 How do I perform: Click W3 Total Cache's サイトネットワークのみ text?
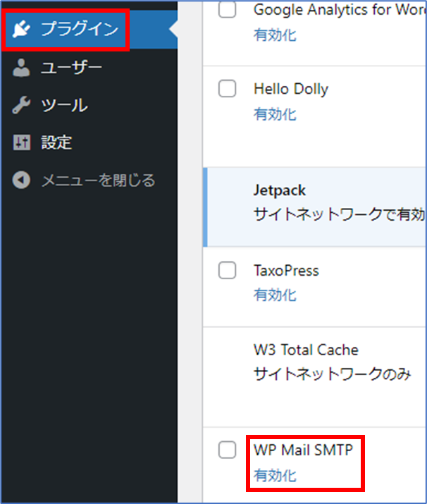coord(332,374)
